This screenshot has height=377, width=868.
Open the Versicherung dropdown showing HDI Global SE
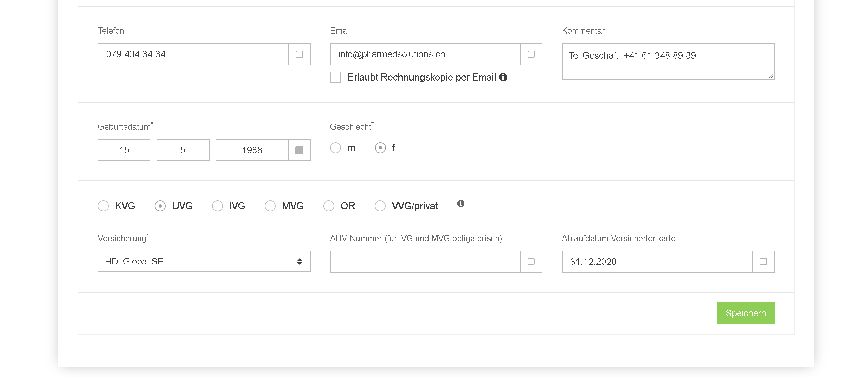point(204,261)
